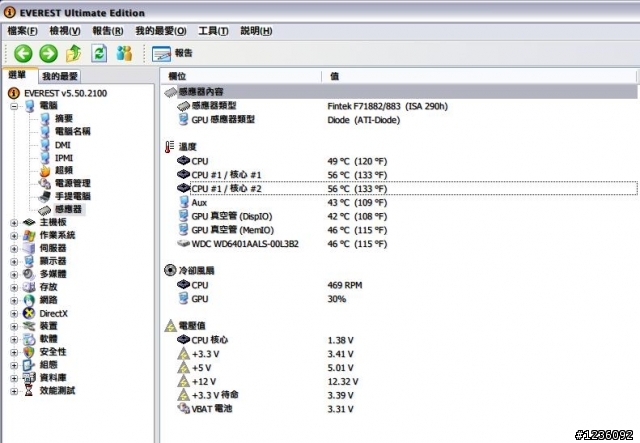Click the 網路 globe icon
Image resolution: width=640 pixels, height=443 pixels.
[29, 301]
